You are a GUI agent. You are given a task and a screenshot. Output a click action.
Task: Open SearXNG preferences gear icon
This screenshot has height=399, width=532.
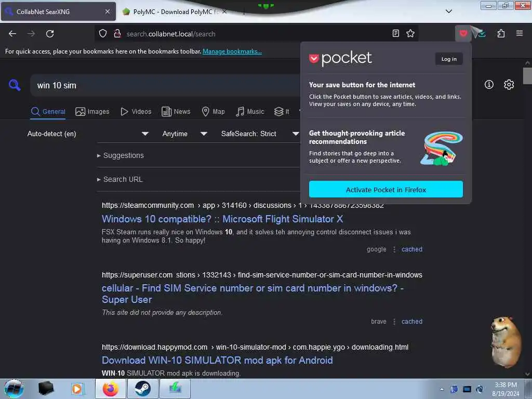click(509, 85)
